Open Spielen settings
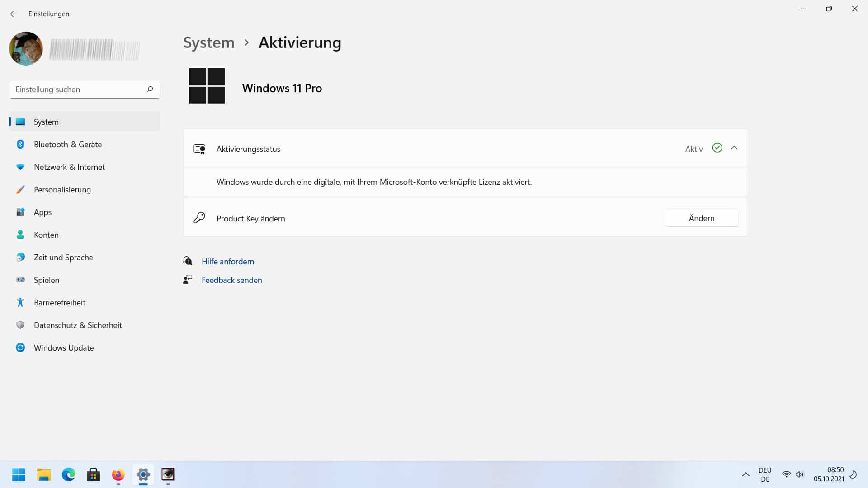 coord(85,280)
